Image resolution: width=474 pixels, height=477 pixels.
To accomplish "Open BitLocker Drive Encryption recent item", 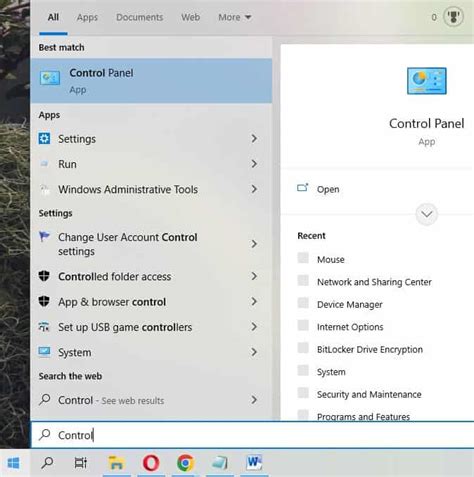I will [x=370, y=349].
